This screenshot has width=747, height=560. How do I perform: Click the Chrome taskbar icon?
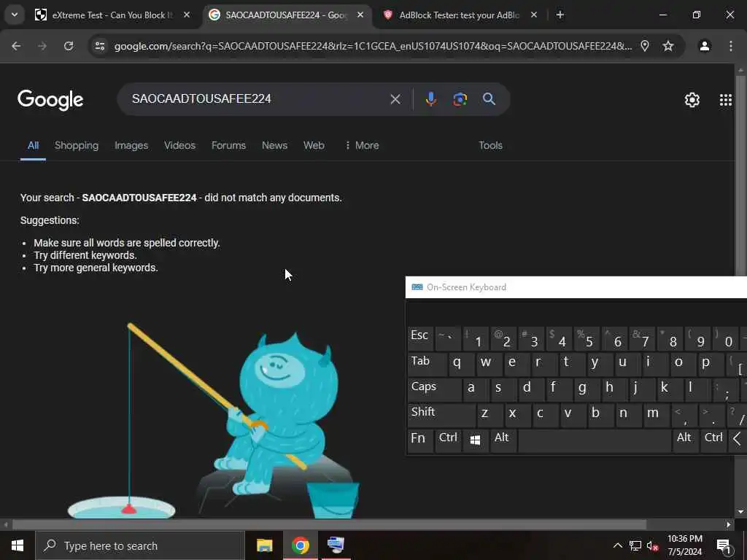[x=300, y=545]
